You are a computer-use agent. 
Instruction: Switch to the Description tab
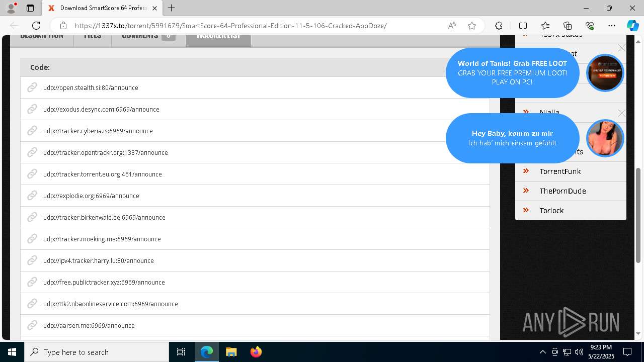pyautogui.click(x=42, y=40)
